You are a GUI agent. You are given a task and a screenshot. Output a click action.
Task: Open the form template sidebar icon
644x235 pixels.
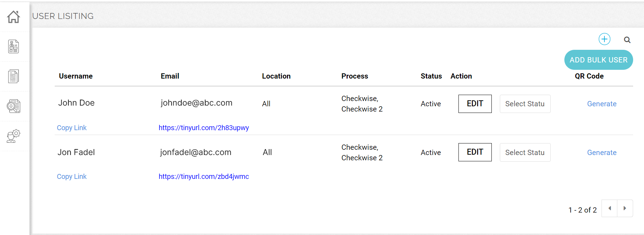[x=14, y=46]
